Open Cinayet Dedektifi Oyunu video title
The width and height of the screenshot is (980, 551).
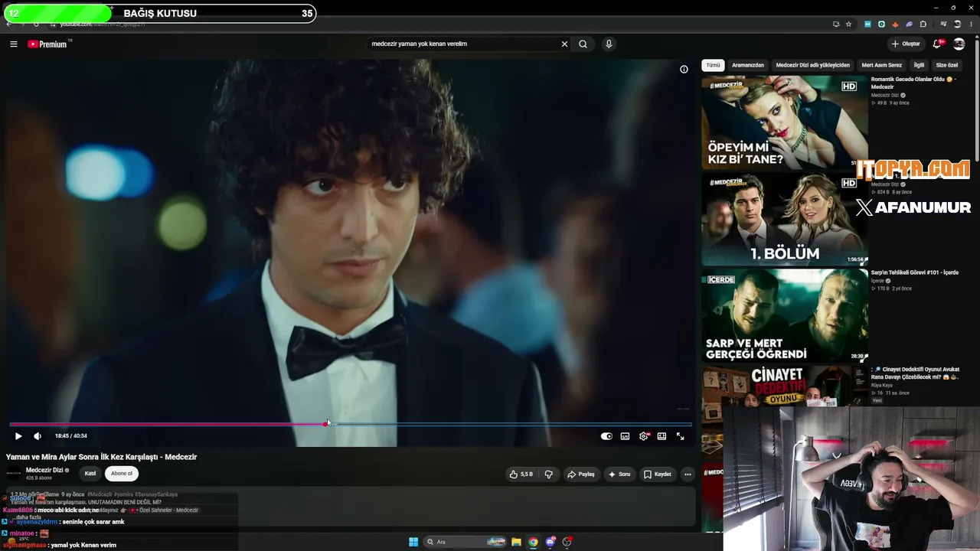click(916, 373)
